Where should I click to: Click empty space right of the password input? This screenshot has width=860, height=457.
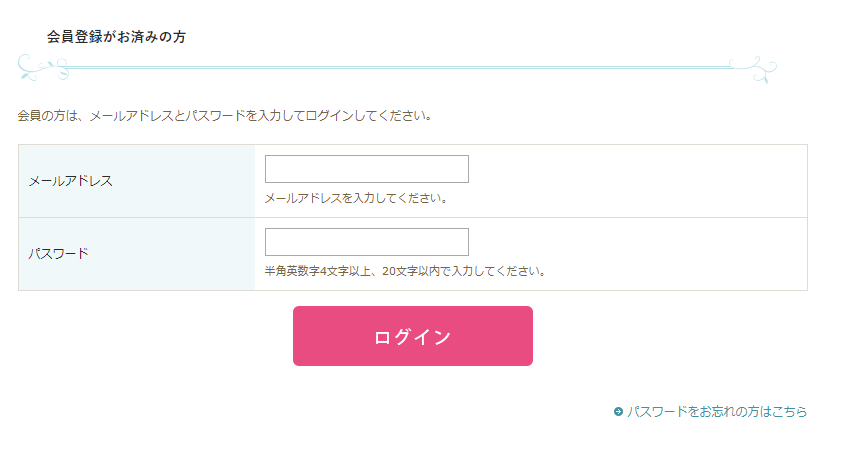coord(636,242)
